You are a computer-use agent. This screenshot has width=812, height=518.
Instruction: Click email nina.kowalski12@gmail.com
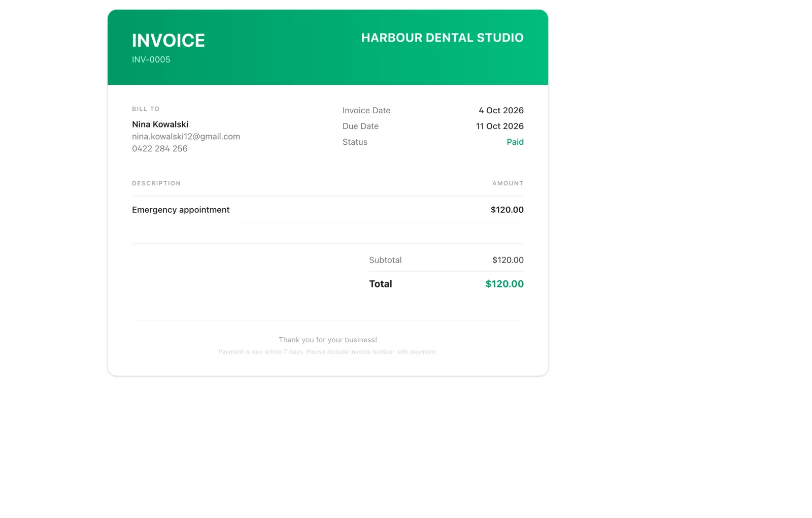coord(186,137)
